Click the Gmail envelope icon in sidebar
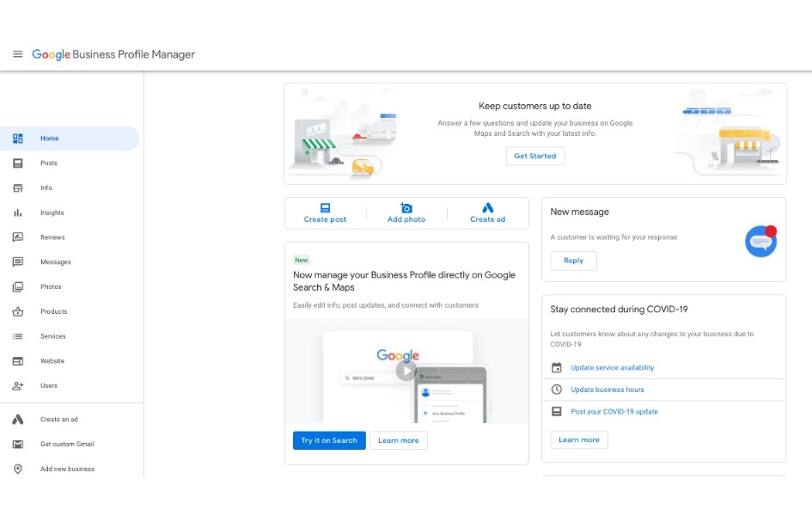Screen dimensions: 812x516 pos(17,444)
